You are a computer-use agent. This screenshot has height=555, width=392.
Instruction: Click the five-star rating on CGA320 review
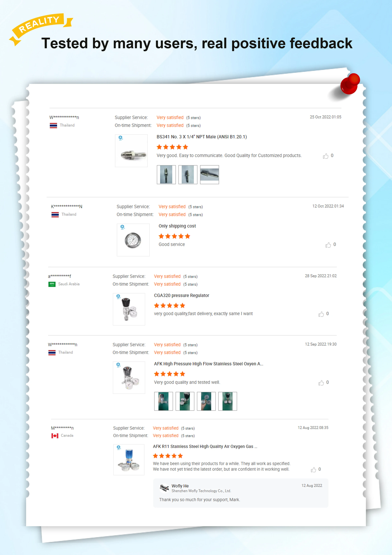pos(170,306)
